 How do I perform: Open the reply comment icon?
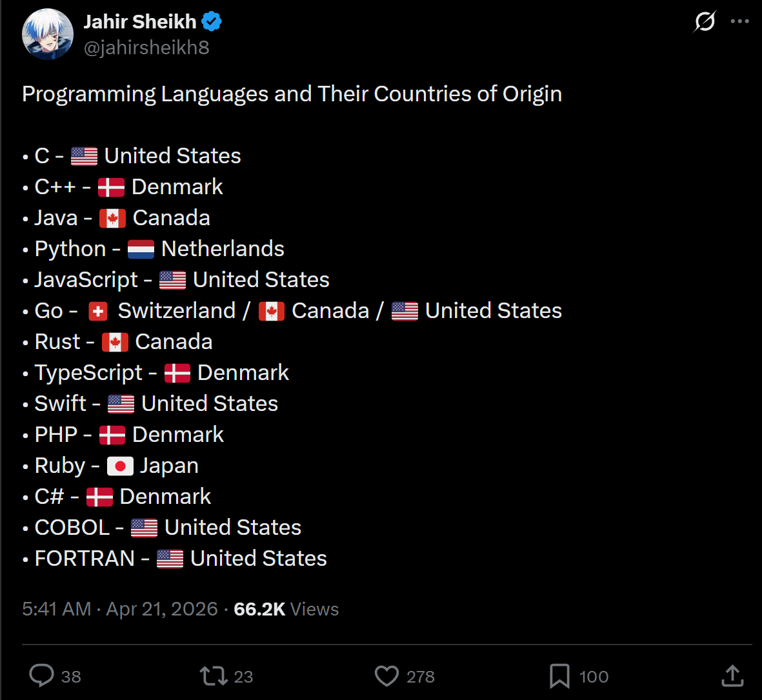[41, 675]
